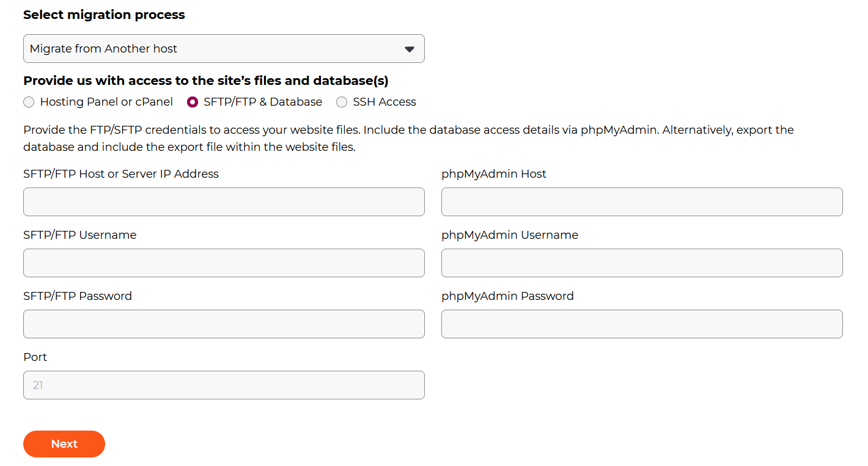The width and height of the screenshot is (868, 466).
Task: Select the phpMyAdmin Username field
Action: (642, 263)
